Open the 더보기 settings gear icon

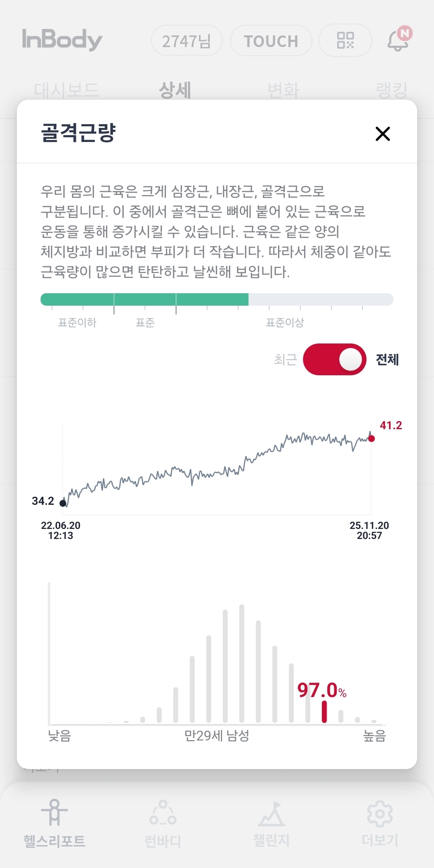pos(380,814)
